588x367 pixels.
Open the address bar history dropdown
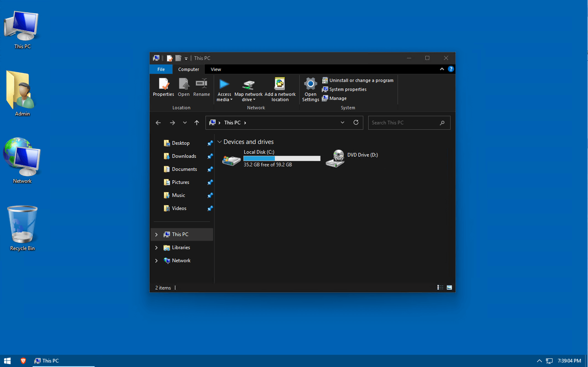coord(343,123)
